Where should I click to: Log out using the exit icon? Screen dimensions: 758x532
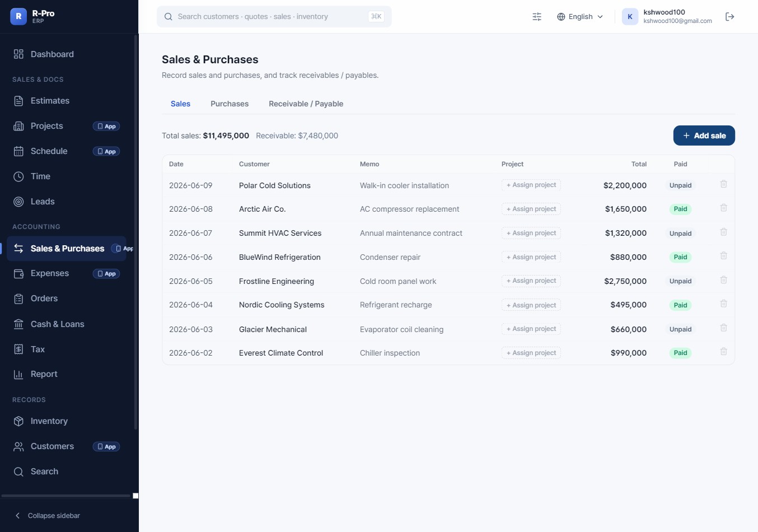[730, 17]
